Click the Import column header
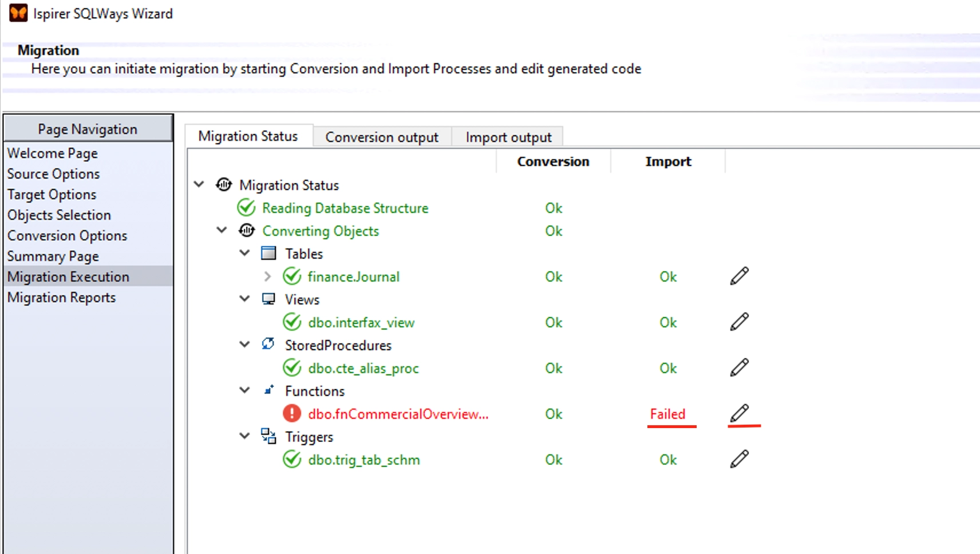The width and height of the screenshot is (980, 554). [668, 162]
